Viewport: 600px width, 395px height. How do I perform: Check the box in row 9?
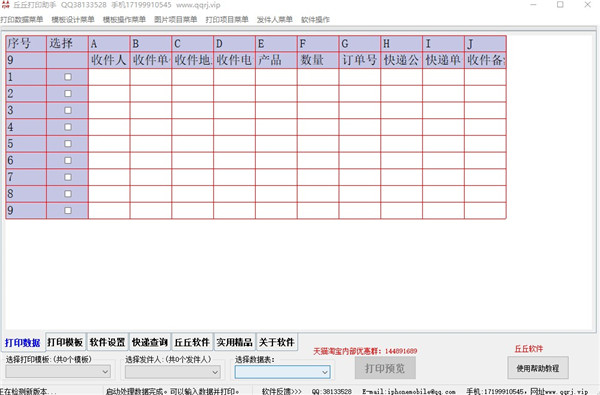click(x=68, y=211)
